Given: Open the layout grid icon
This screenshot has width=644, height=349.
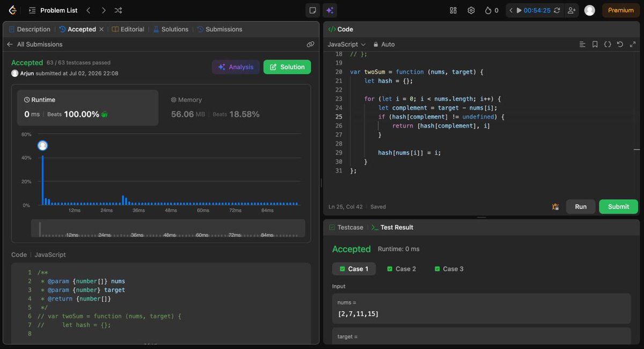Looking at the screenshot, I should click(453, 10).
